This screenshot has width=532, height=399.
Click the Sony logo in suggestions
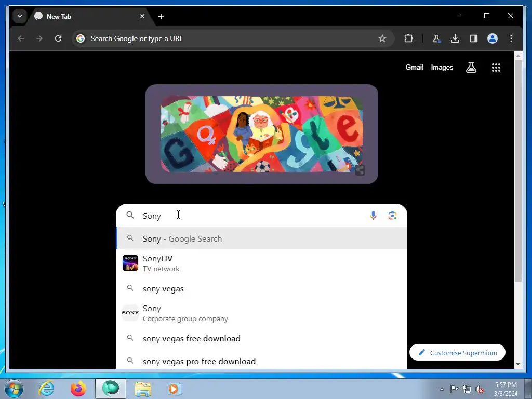[x=130, y=313]
